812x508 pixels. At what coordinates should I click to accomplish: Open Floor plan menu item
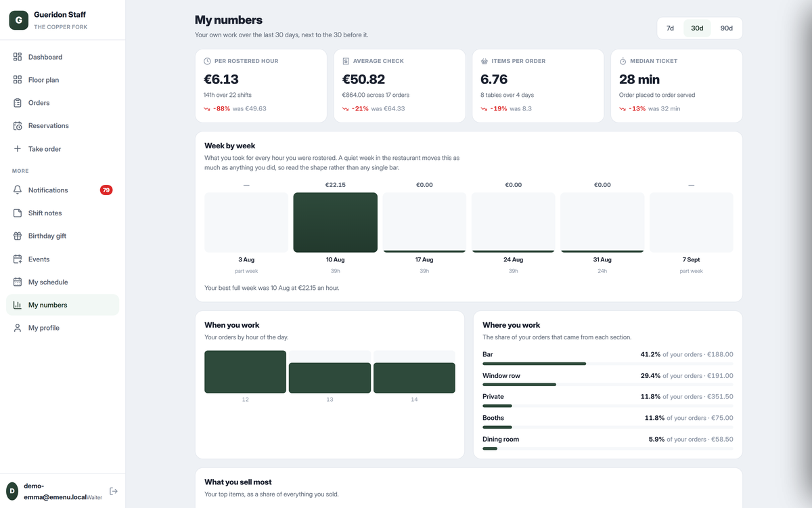pos(62,80)
